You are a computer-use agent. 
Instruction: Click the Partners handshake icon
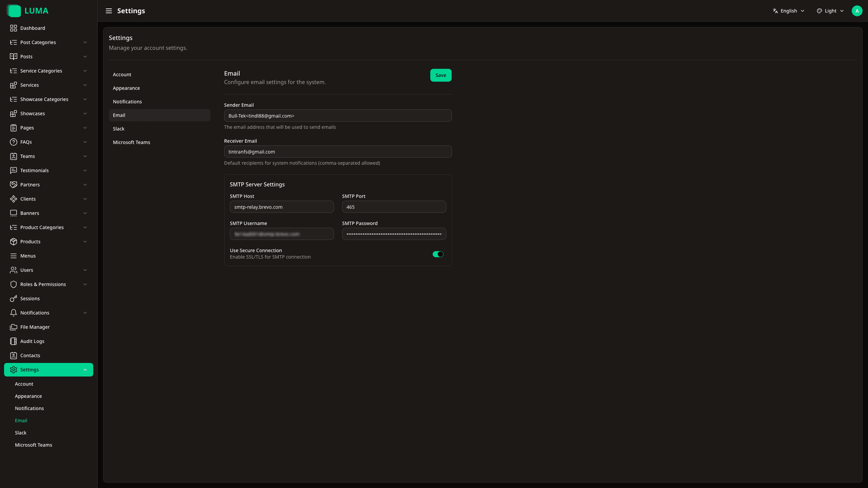point(14,185)
